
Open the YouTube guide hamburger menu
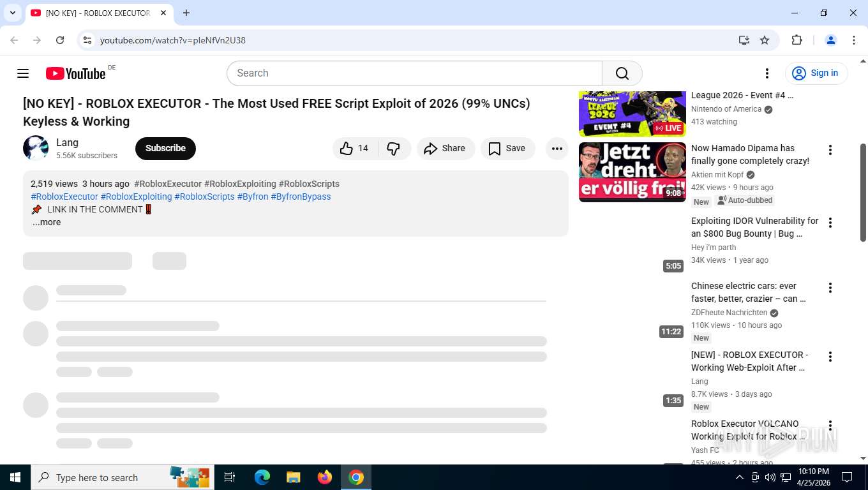pos(23,73)
